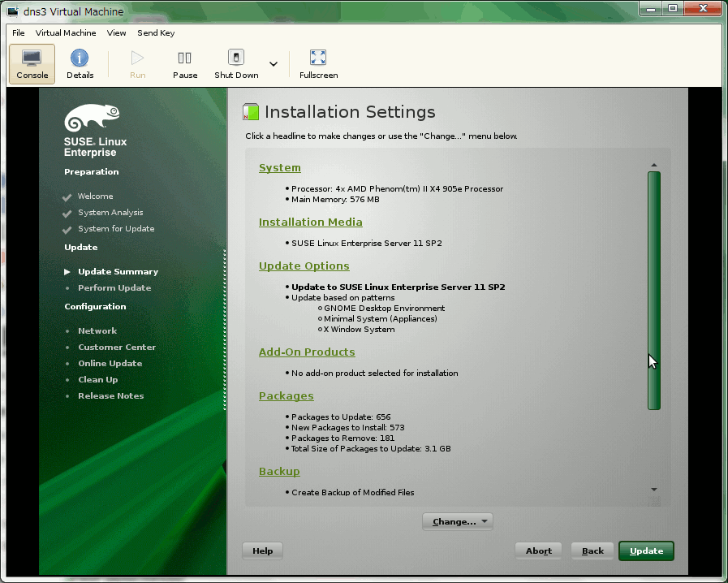
Task: Click the Welcome sidebar step
Action: pos(95,196)
